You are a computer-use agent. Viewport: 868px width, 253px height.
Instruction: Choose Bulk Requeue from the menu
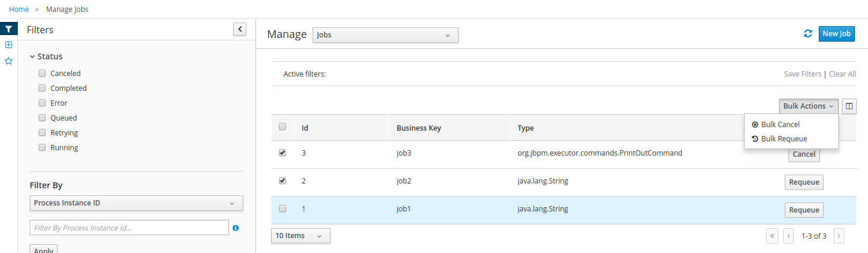784,139
